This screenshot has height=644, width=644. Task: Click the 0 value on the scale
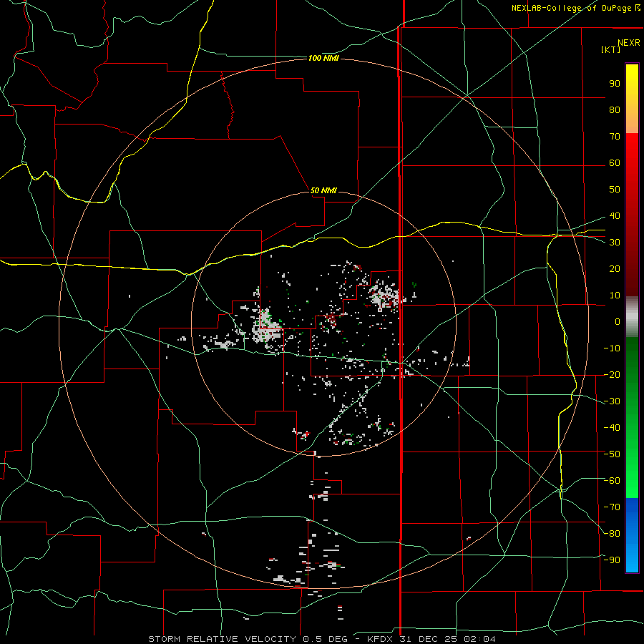point(618,322)
